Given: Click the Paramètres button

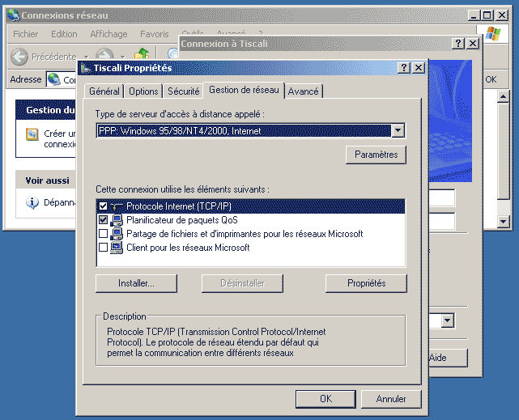Looking at the screenshot, I should point(376,155).
